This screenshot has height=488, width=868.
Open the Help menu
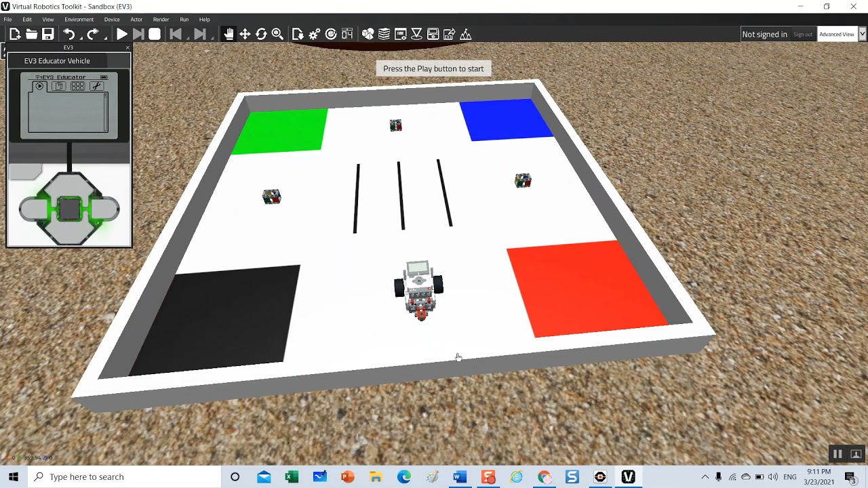[x=204, y=19]
